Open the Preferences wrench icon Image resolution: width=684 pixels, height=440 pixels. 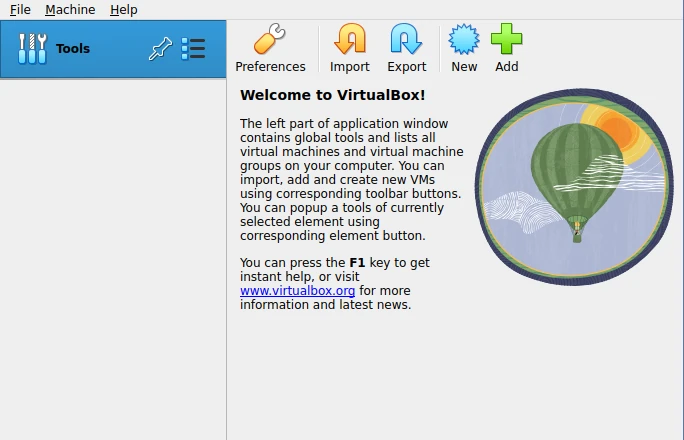(270, 40)
